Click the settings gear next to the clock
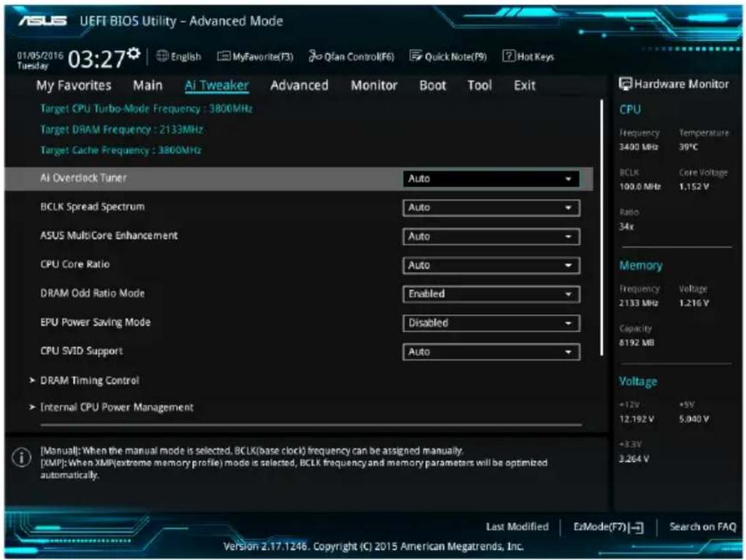Image resolution: width=746 pixels, height=560 pixels. tap(134, 53)
